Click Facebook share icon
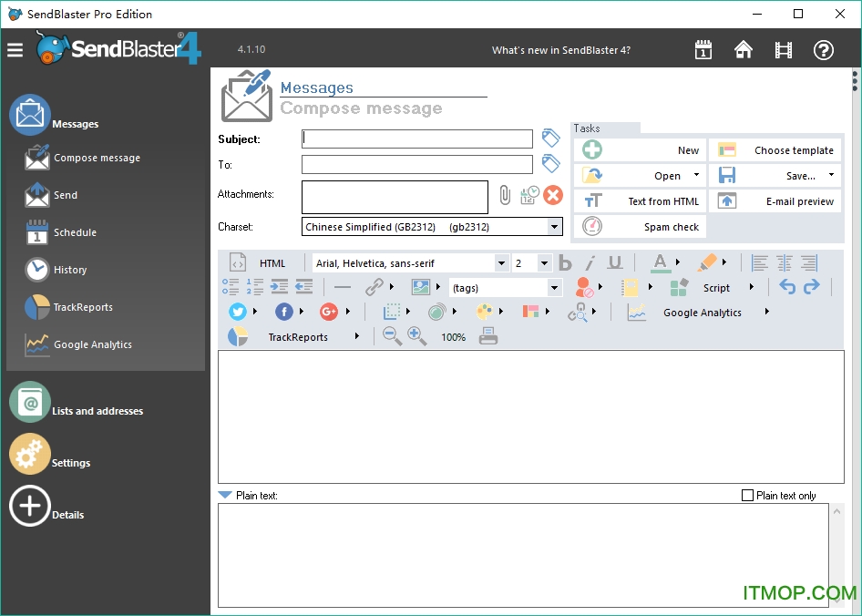862x616 pixels. click(x=283, y=312)
